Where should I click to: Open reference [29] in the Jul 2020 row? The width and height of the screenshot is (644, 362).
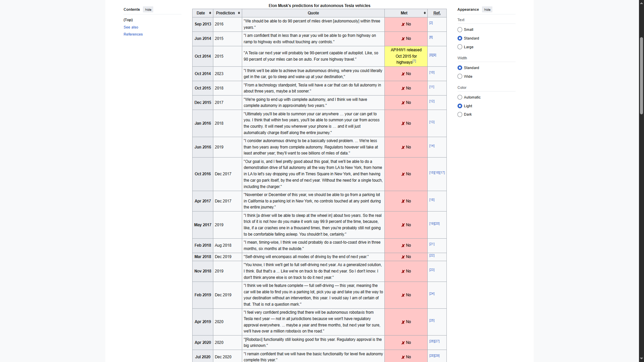[437, 356]
